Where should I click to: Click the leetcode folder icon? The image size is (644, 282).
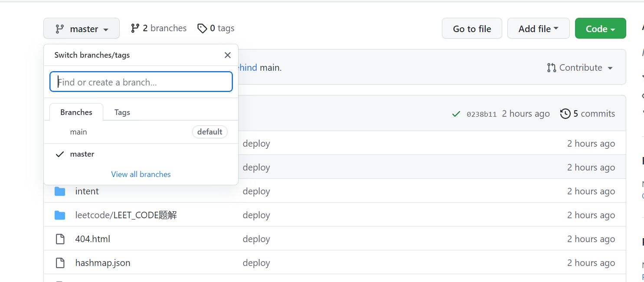click(60, 215)
